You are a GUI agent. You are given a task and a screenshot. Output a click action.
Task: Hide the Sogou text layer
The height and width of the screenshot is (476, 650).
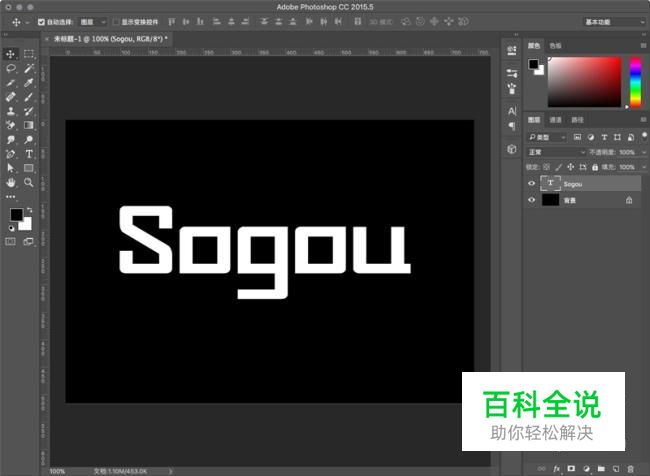532,184
